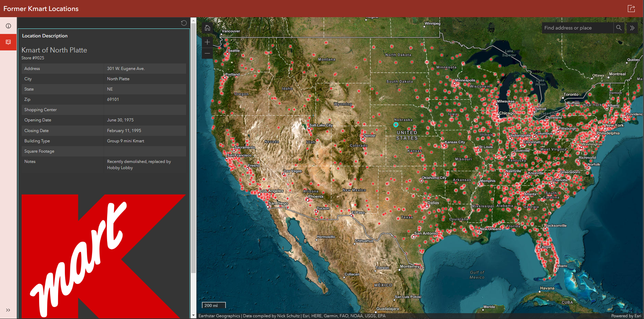The width and height of the screenshot is (644, 319).
Task: Click the 'Building Type' field label
Action: [37, 141]
